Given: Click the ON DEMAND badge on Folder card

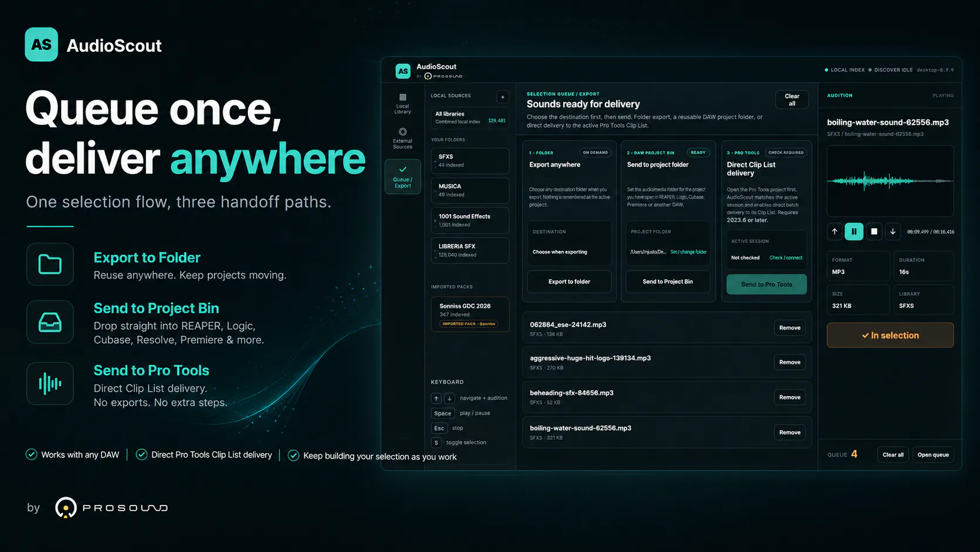Looking at the screenshot, I should [x=595, y=153].
